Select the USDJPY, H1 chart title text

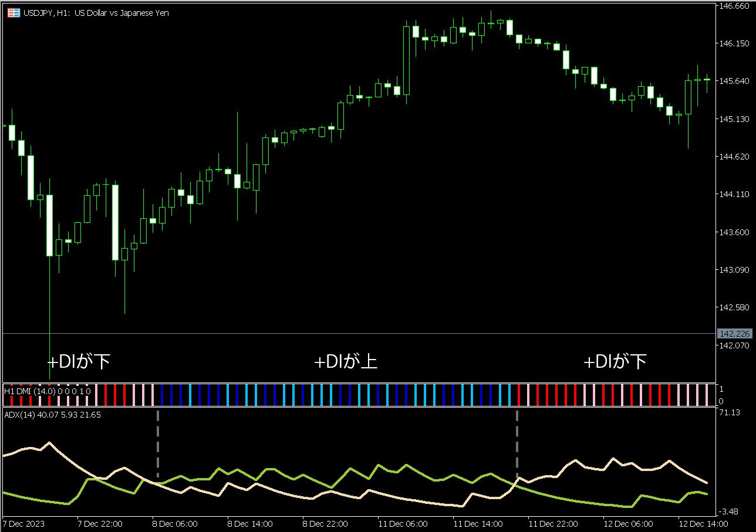click(x=96, y=12)
